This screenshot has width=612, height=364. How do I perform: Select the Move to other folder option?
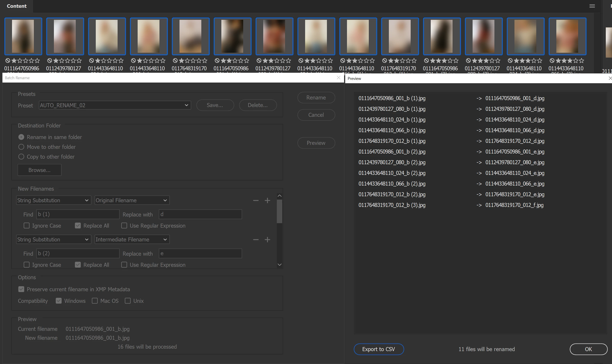[x=21, y=147]
